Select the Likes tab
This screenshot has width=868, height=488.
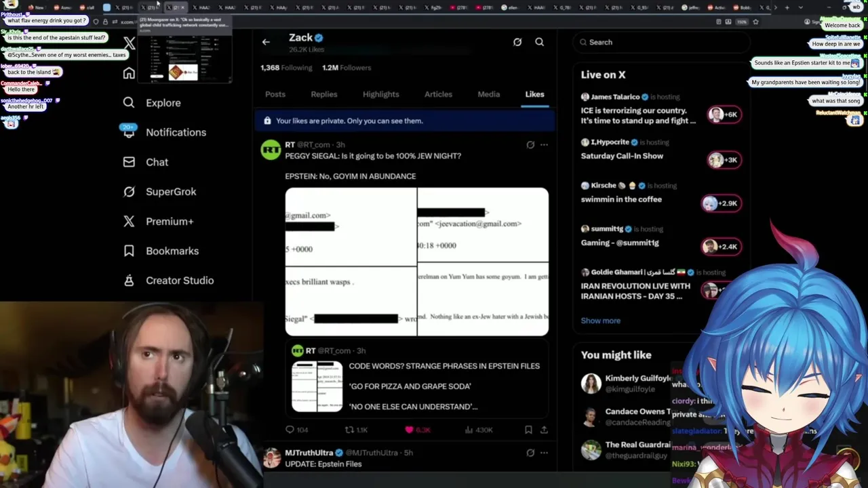coord(534,94)
